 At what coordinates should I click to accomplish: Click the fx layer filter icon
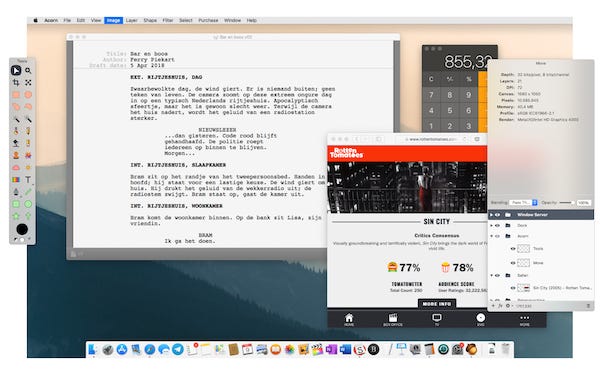500,306
